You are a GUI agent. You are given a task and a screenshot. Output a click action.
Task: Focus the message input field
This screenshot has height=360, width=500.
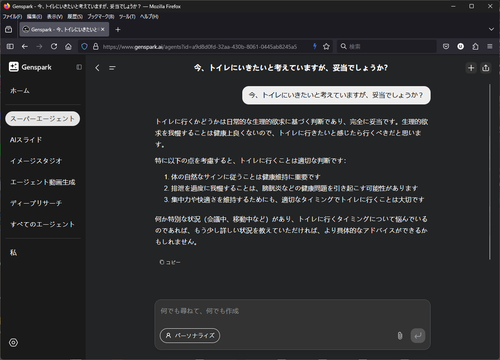click(292, 311)
